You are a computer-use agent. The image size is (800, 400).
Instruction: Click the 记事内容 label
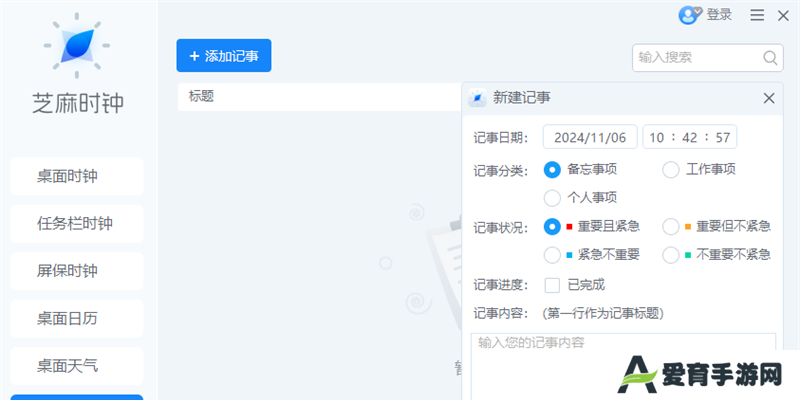tap(501, 313)
